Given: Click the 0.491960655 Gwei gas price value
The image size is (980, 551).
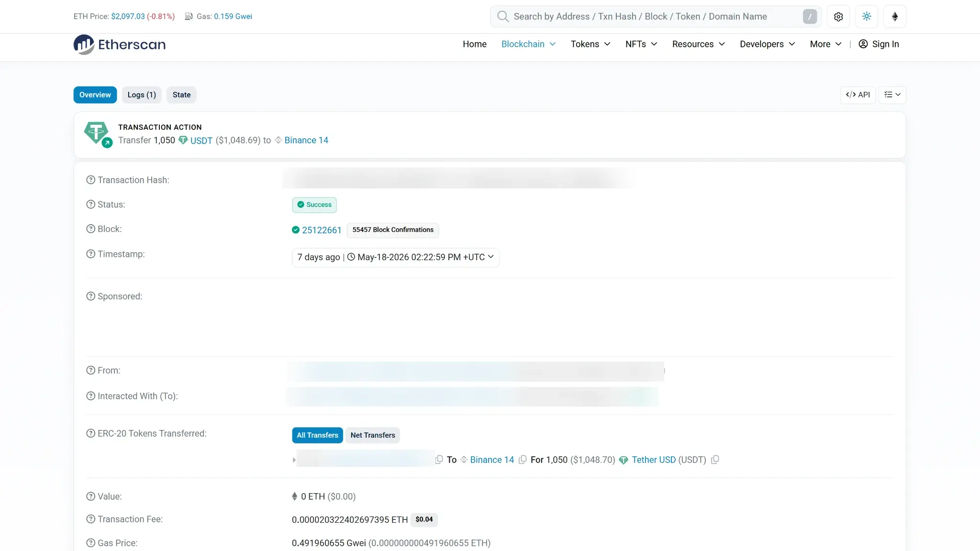Looking at the screenshot, I should 329,543.
